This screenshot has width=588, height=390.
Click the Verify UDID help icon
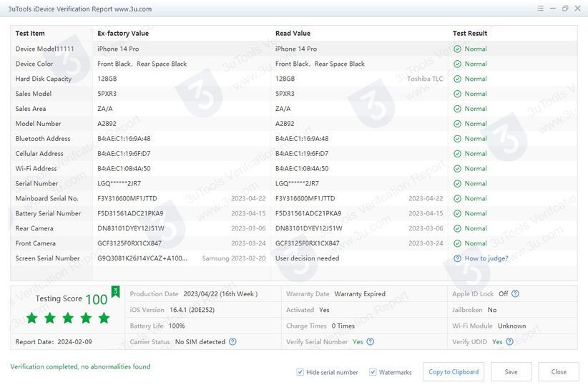[x=509, y=342]
